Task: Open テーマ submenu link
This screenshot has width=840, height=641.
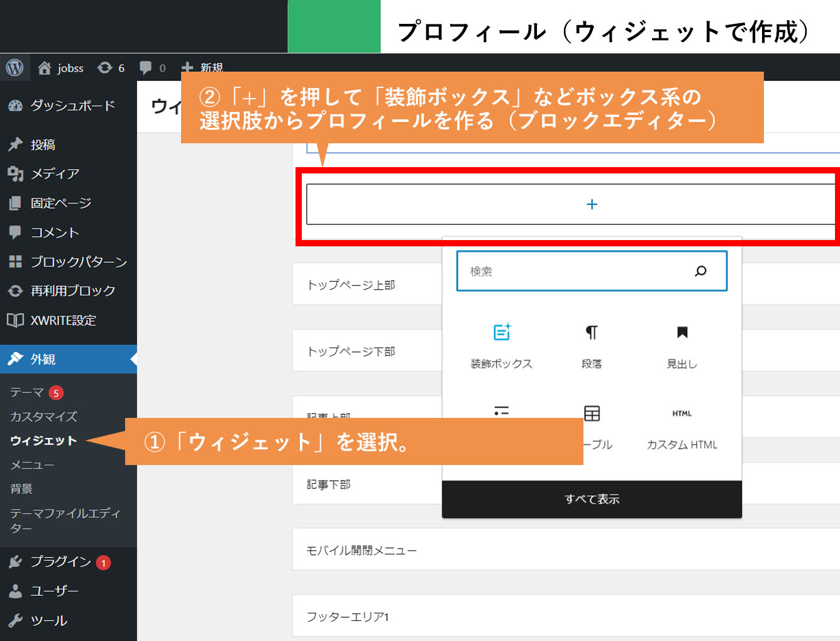Action: pos(26,392)
